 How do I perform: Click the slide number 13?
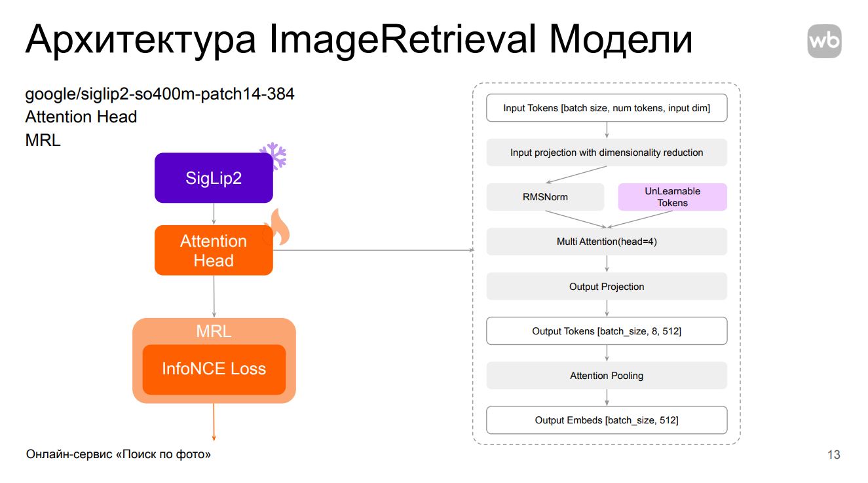click(834, 455)
